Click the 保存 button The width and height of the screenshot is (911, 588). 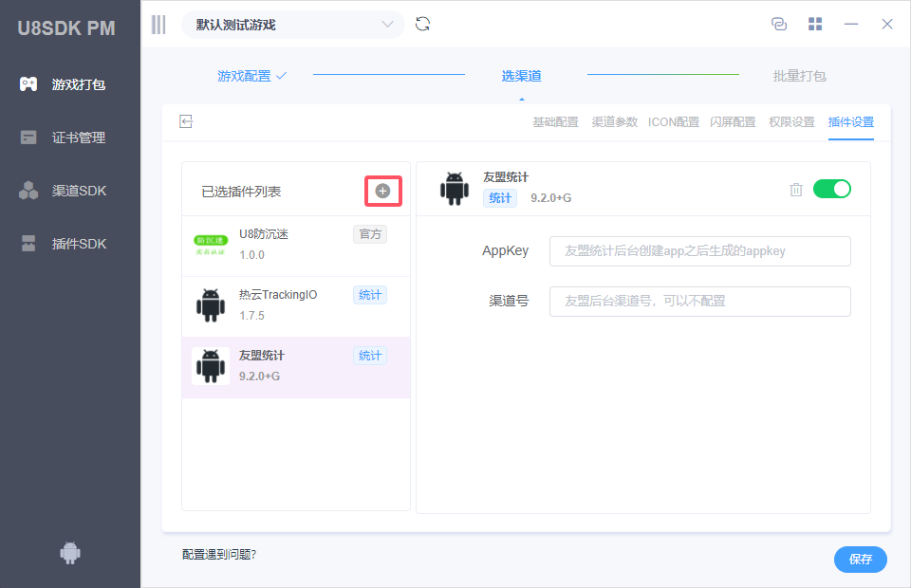tap(861, 560)
